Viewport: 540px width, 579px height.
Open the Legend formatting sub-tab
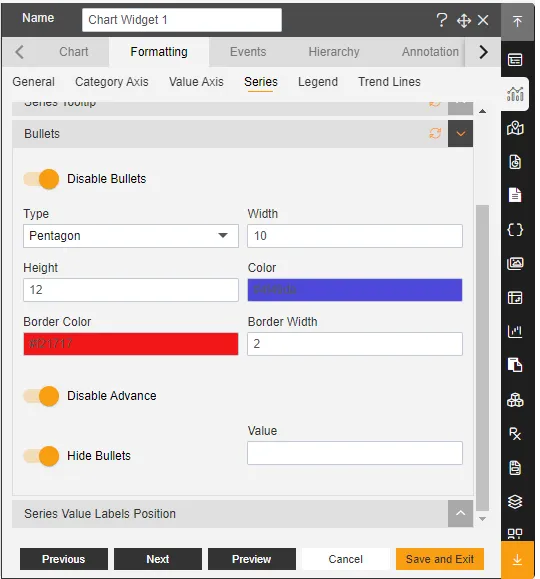click(318, 82)
